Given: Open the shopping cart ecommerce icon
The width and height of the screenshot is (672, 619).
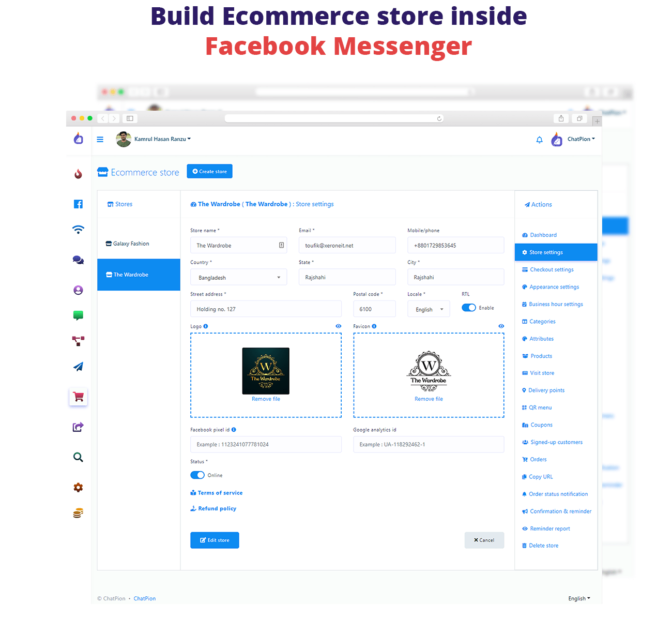Looking at the screenshot, I should click(x=79, y=397).
